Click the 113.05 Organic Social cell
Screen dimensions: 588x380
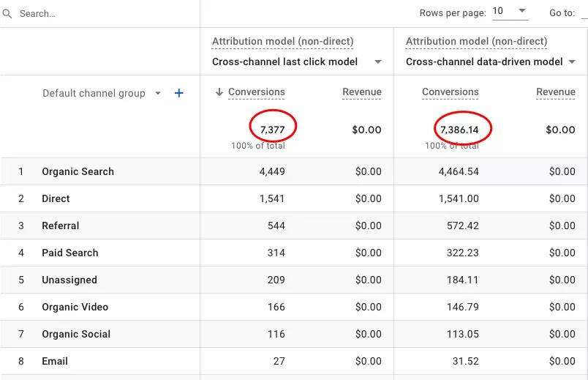pos(463,334)
